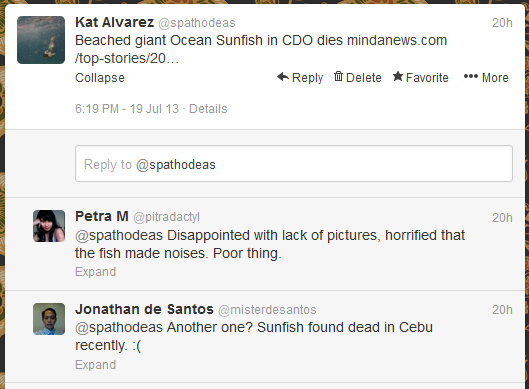Open Kat Alvarez's profile avatar
The image size is (529, 389).
tap(41, 40)
